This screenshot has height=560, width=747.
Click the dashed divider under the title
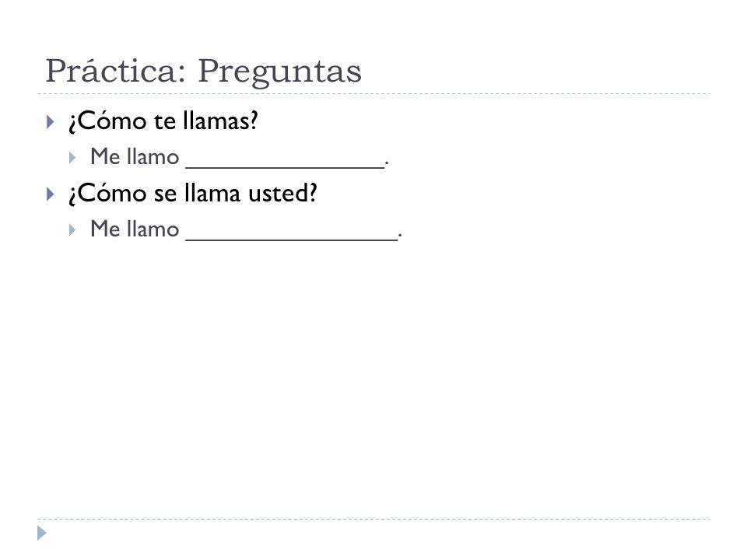374,94
